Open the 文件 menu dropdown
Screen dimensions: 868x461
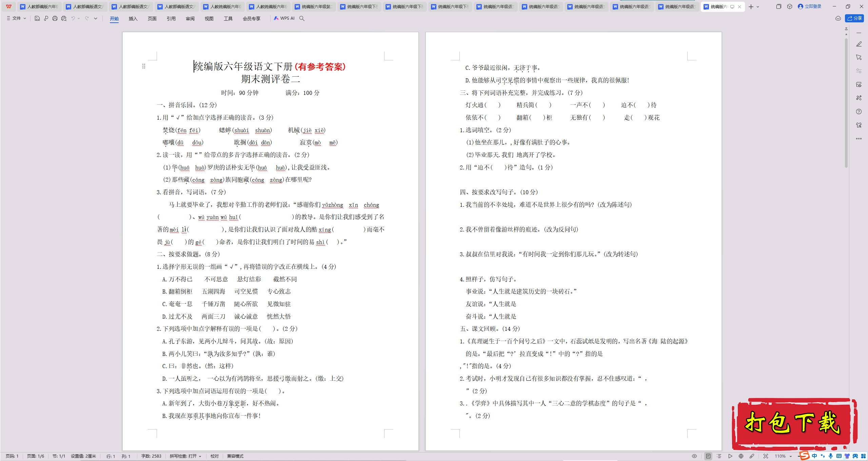16,18
